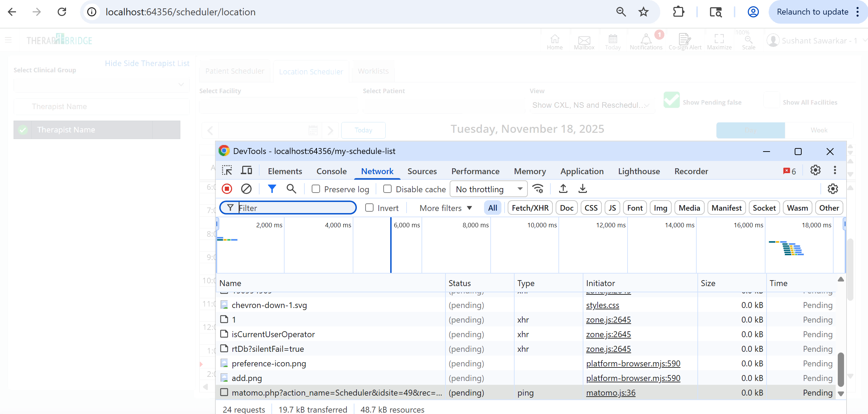The height and width of the screenshot is (414, 868).
Task: Open the zone.js:2645 initiator link for isCurrentUserOperator
Action: [x=608, y=334]
